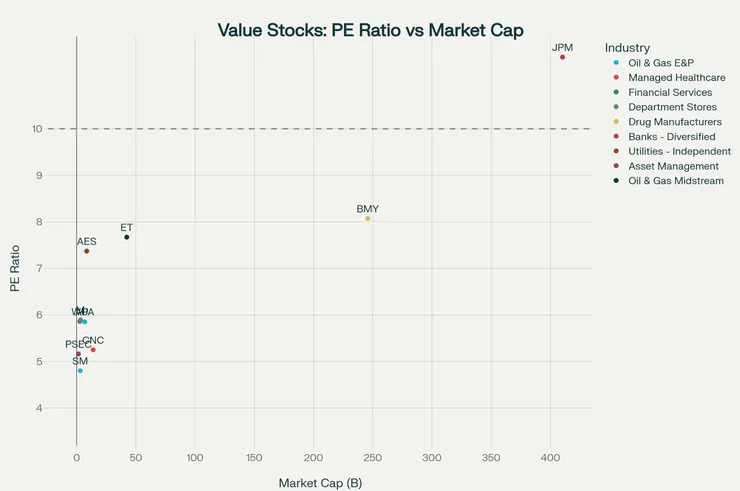Click the CNC data point marker

point(93,350)
